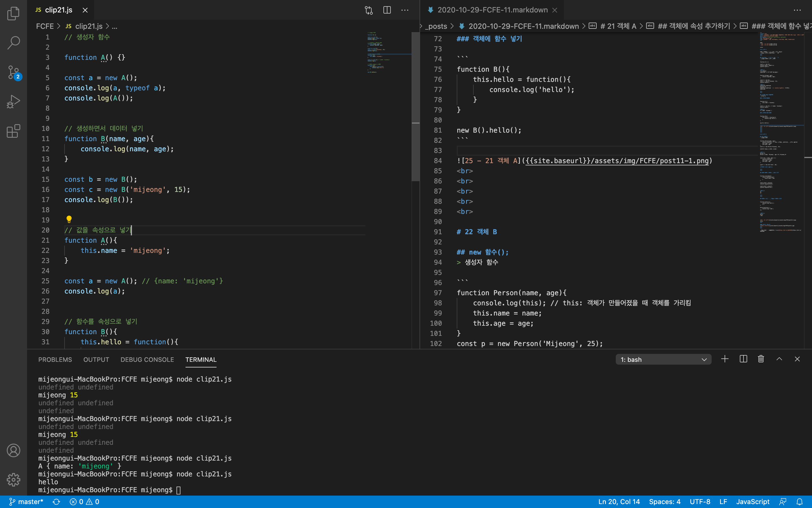This screenshot has height=508, width=812.
Task: Click the last 'hello' output line in terminal
Action: click(48, 482)
